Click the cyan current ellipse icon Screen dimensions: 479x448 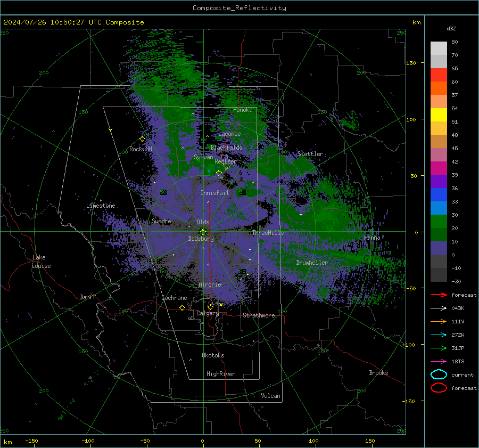pyautogui.click(x=439, y=374)
